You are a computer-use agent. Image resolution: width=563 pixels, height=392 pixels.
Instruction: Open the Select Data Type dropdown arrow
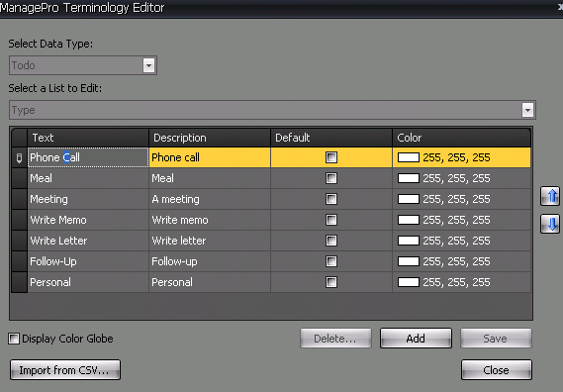pos(148,65)
